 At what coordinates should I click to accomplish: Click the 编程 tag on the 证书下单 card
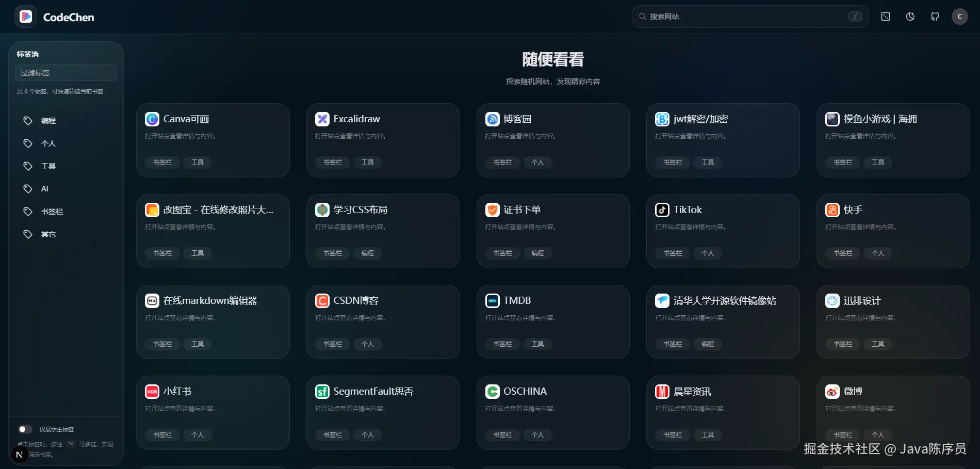click(x=538, y=253)
